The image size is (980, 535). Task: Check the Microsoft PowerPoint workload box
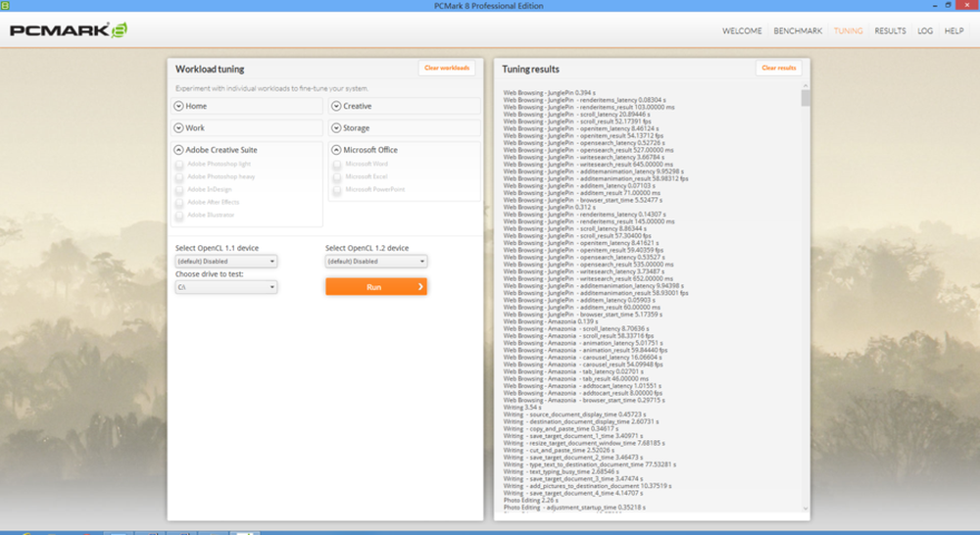(x=337, y=190)
